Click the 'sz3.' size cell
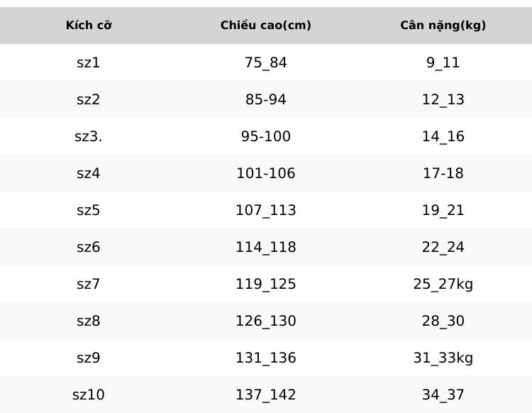 (88, 136)
